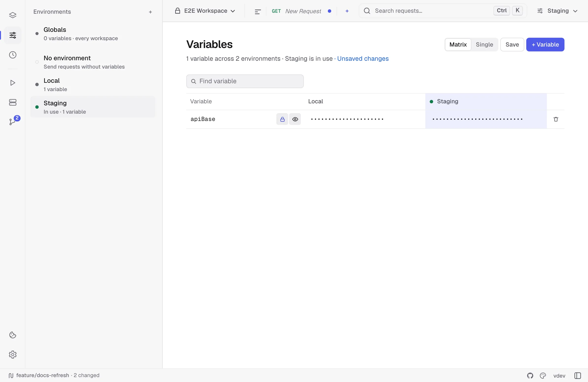Screen dimensions: 588x382
Task: Click the + Variable button
Action: (545, 45)
